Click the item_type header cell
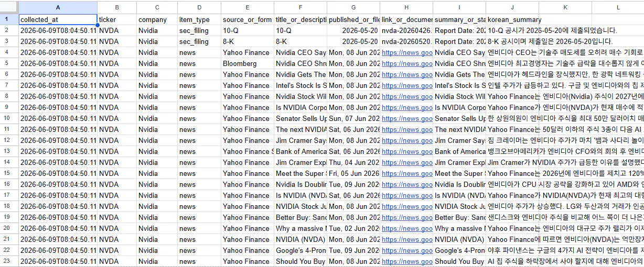The image size is (644, 267). coord(199,20)
